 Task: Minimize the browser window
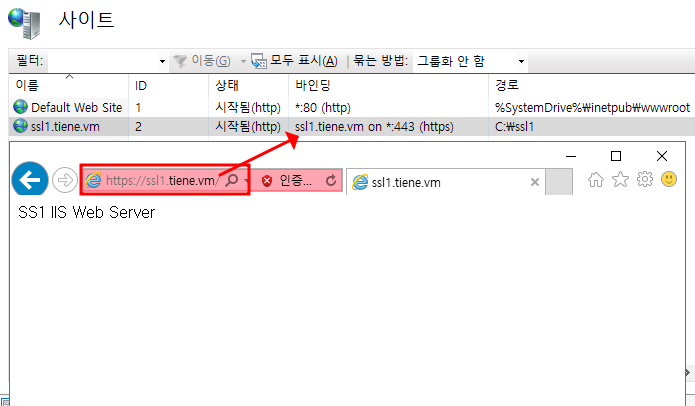tap(571, 156)
